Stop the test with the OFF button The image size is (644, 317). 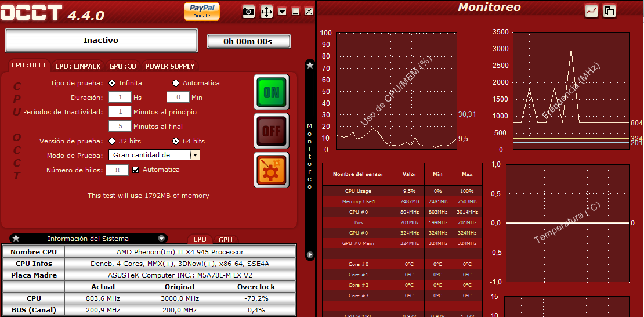(x=271, y=131)
